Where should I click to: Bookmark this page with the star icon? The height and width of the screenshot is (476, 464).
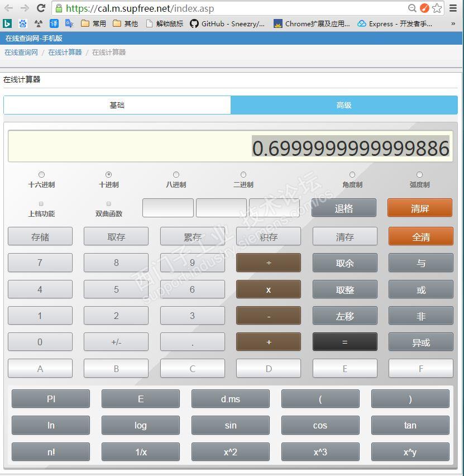[x=437, y=8]
